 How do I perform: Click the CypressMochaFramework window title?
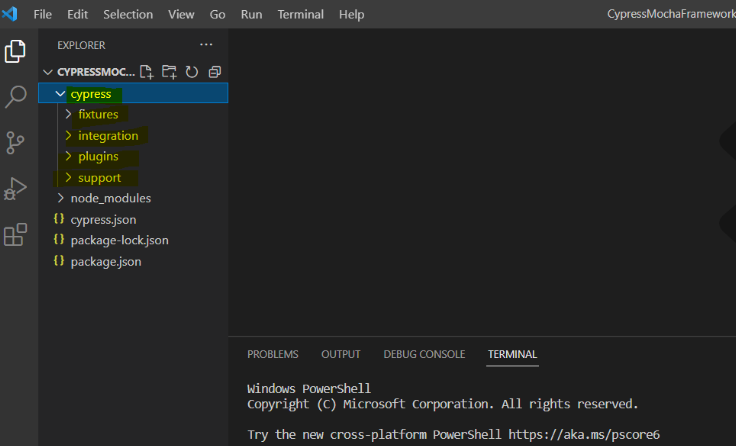(671, 14)
